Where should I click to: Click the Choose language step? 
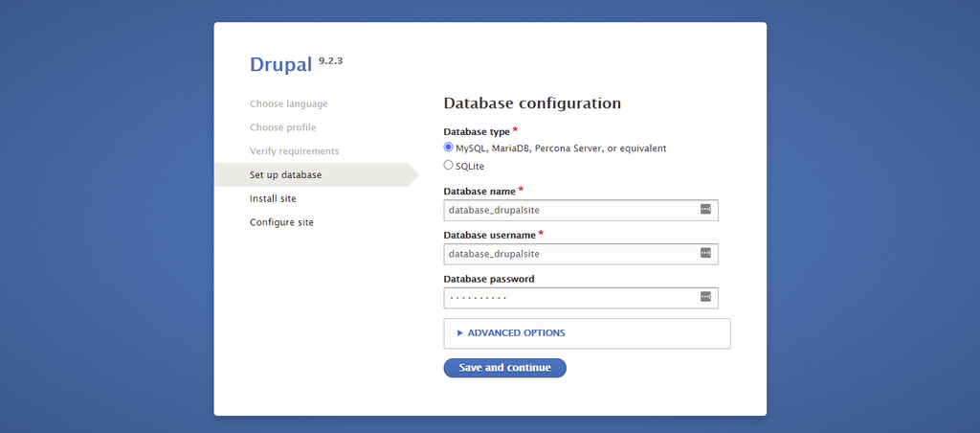pyautogui.click(x=288, y=103)
